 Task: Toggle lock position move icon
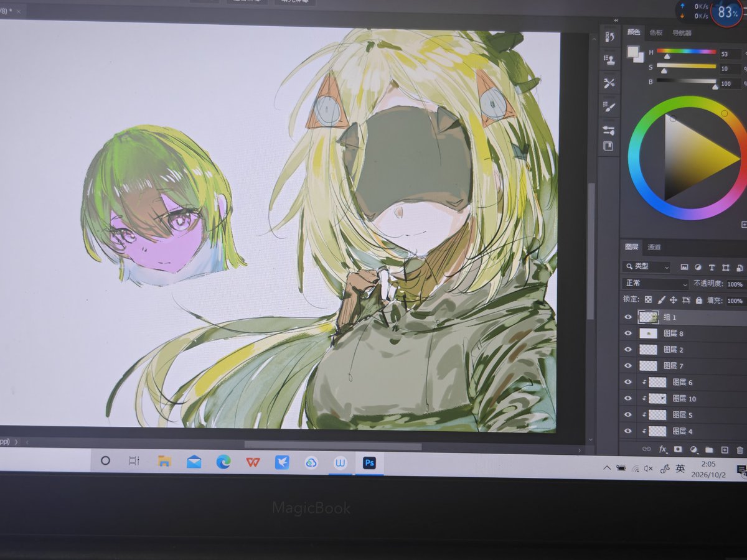point(674,300)
